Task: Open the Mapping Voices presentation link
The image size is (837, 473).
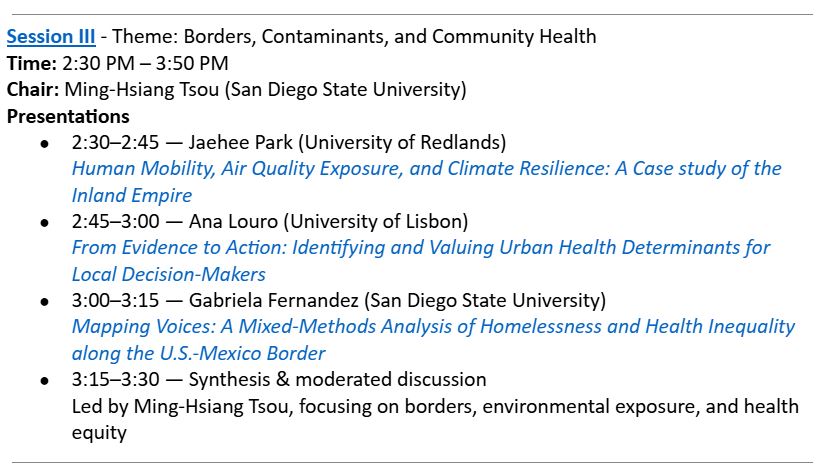Action: 432,327
